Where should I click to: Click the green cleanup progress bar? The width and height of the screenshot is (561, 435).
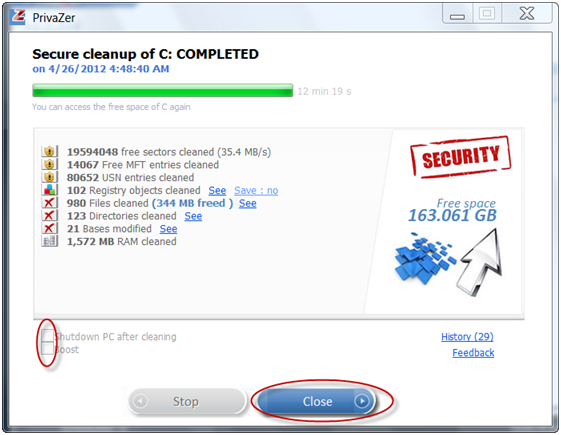point(163,91)
